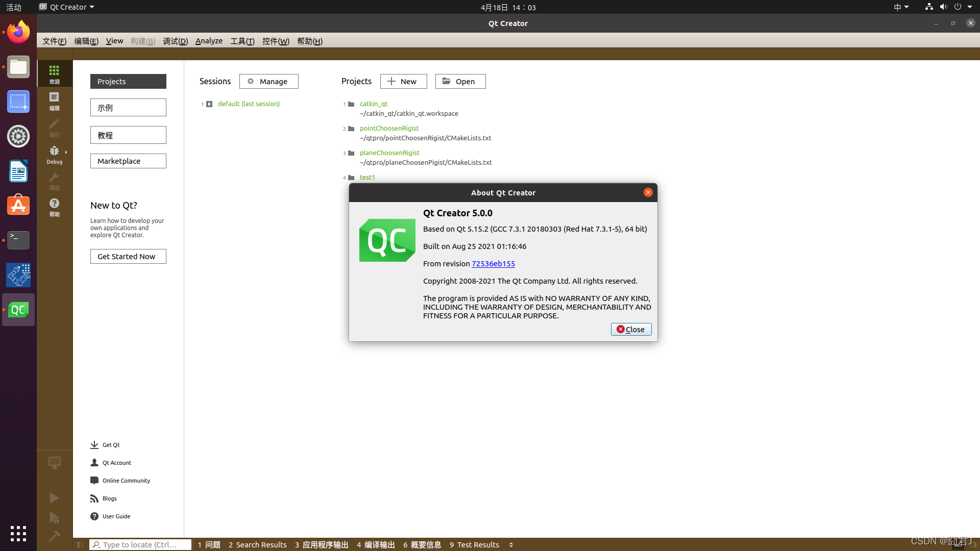
Task: Expand output panes selector arrows
Action: point(511,544)
